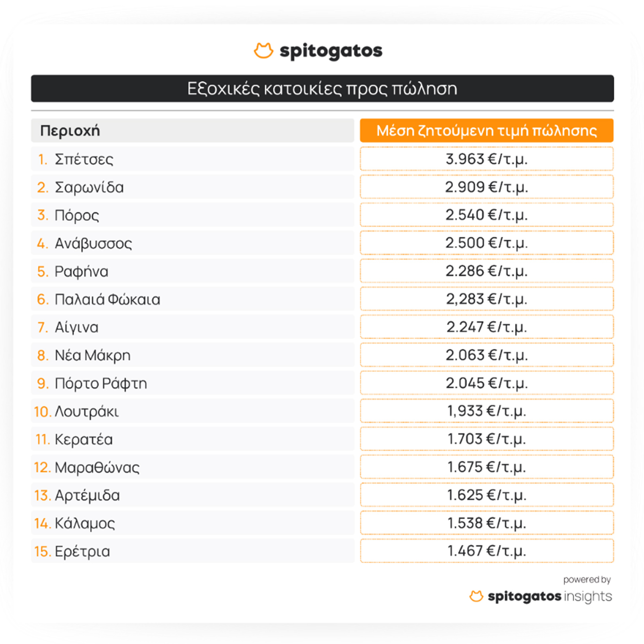The image size is (644, 644).
Task: Click the Παλαιά Φώκαια entry
Action: click(107, 299)
